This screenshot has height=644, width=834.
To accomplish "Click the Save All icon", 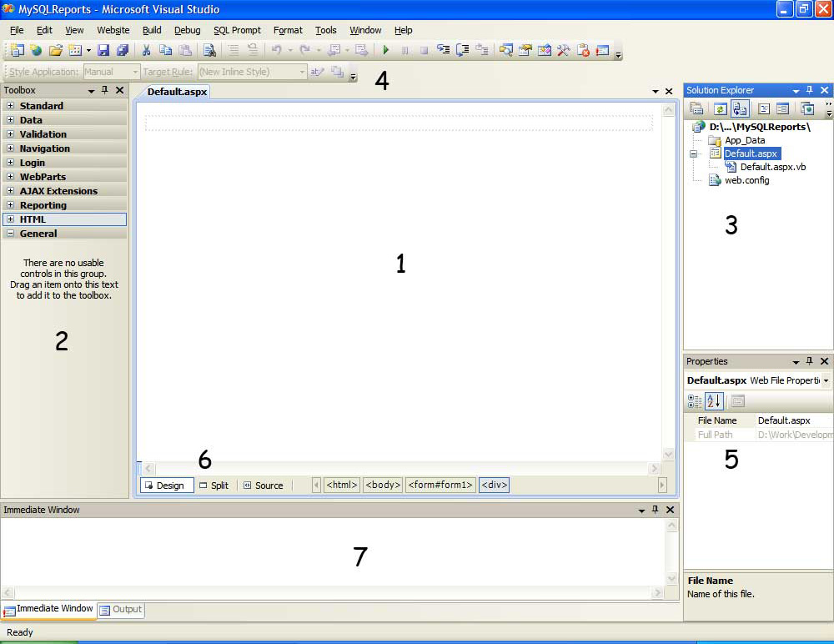I will tap(123, 50).
